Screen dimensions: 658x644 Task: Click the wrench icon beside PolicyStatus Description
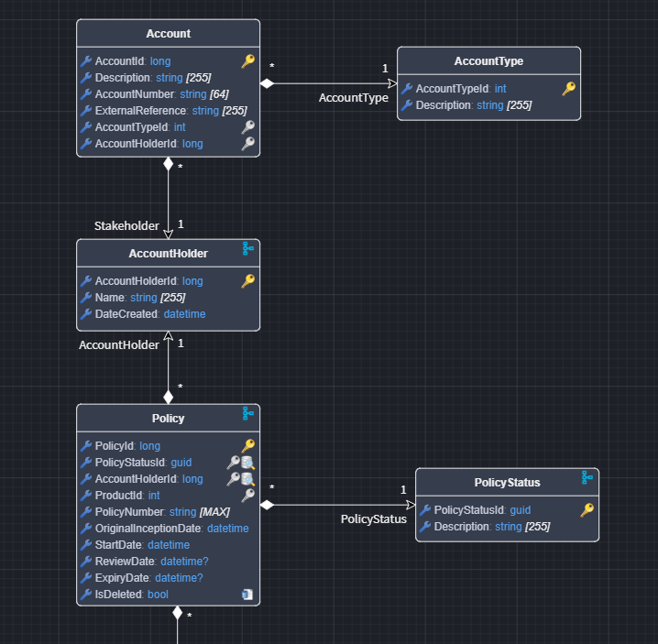(x=425, y=527)
